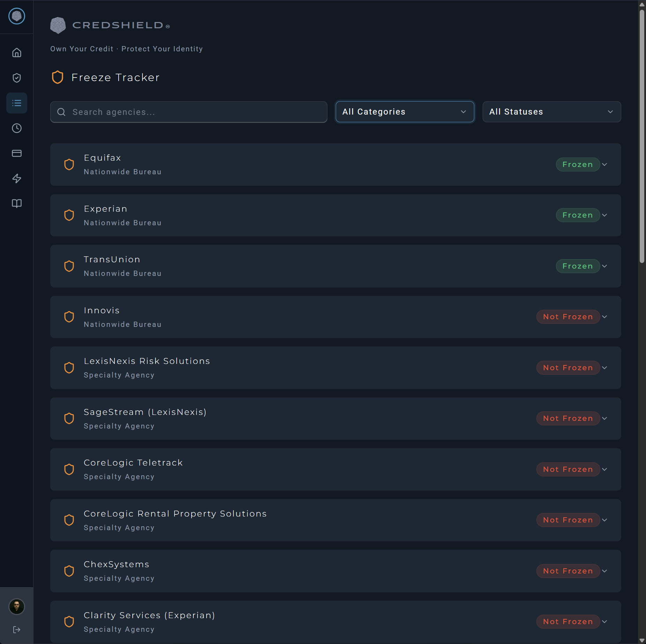Click the SageStream (LexisNexis) name

(x=145, y=412)
